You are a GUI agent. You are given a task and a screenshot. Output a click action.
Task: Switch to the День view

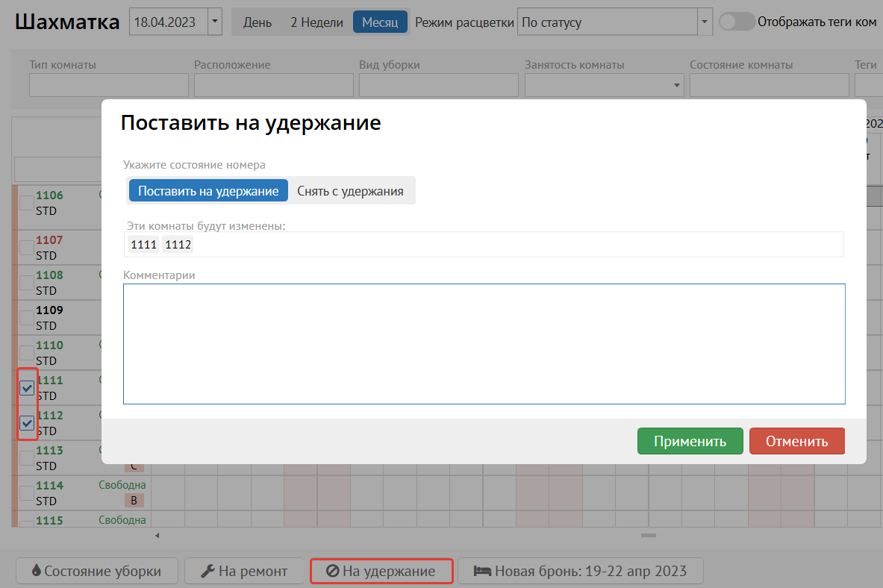[x=258, y=22]
